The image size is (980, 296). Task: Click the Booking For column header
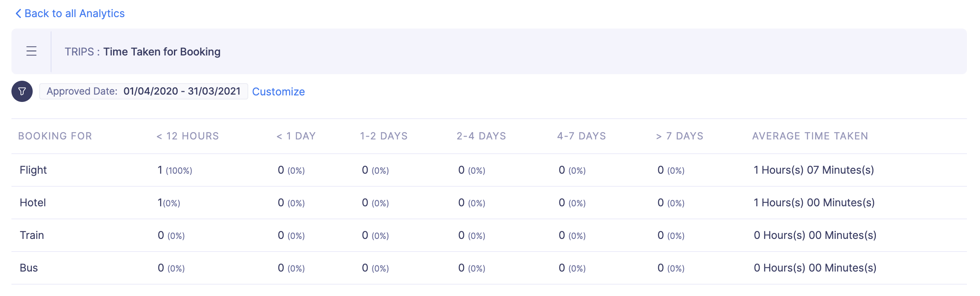(55, 136)
